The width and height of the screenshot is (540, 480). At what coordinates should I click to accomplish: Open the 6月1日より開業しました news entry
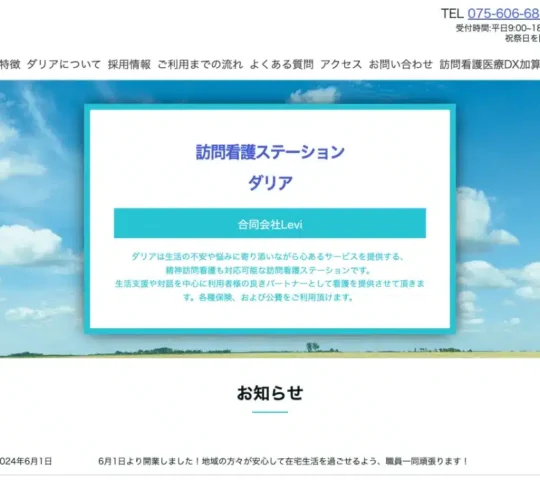click(x=283, y=461)
